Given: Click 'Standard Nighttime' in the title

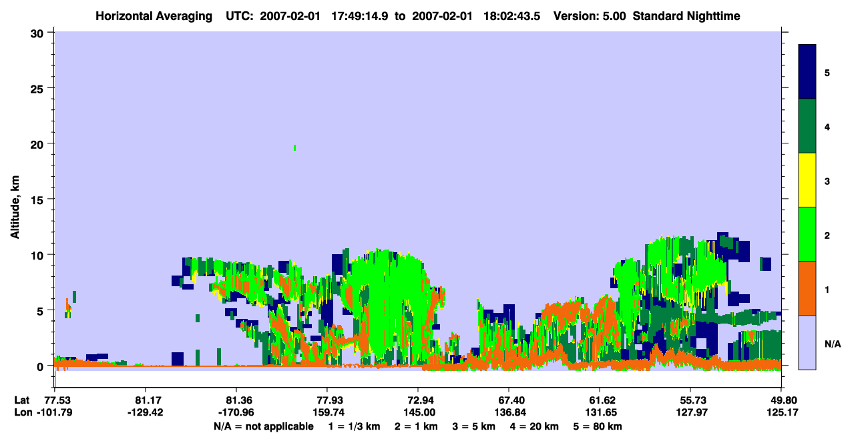Looking at the screenshot, I should click(x=686, y=15).
